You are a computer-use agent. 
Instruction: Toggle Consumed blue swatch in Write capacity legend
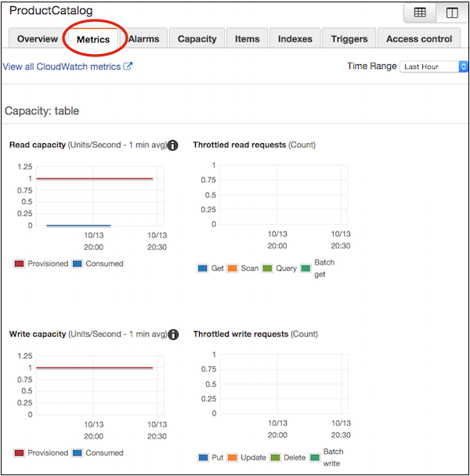click(x=78, y=453)
